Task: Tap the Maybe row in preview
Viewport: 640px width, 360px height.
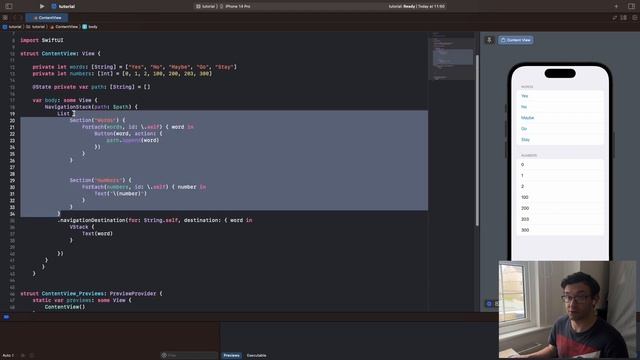Action: click(x=560, y=118)
